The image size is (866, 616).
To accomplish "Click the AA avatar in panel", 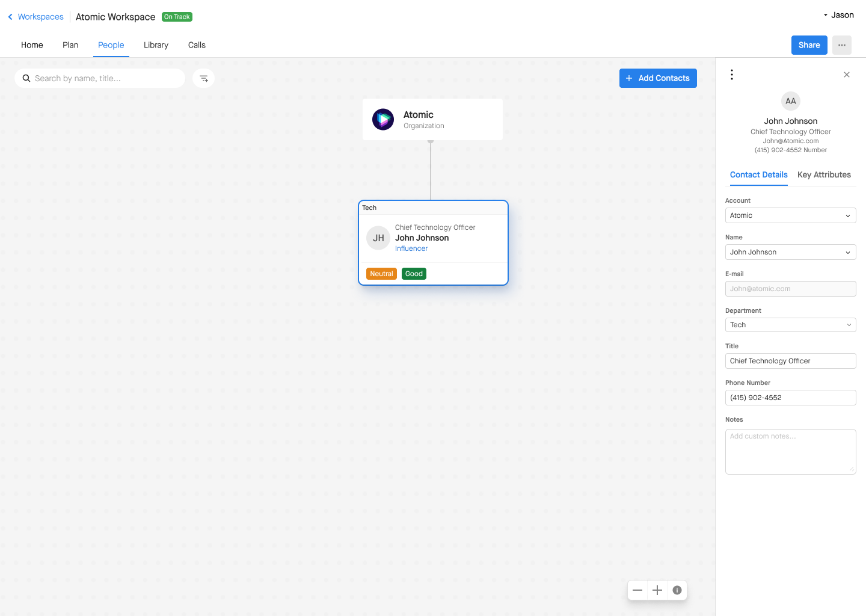I will [791, 101].
